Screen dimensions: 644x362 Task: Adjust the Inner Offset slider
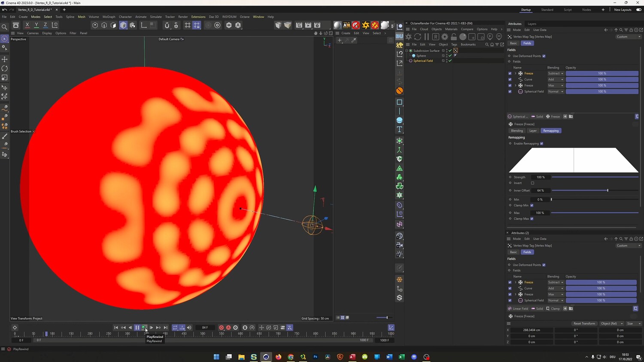click(x=595, y=190)
